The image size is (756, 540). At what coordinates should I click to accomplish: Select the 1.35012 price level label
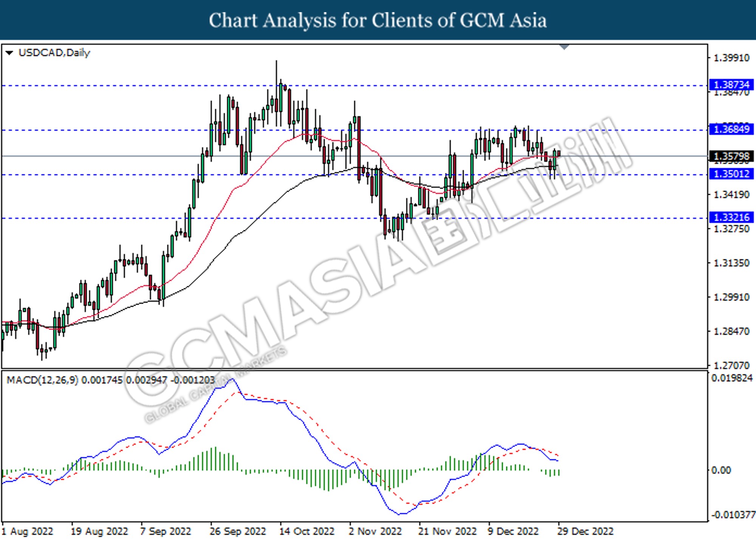point(731,174)
